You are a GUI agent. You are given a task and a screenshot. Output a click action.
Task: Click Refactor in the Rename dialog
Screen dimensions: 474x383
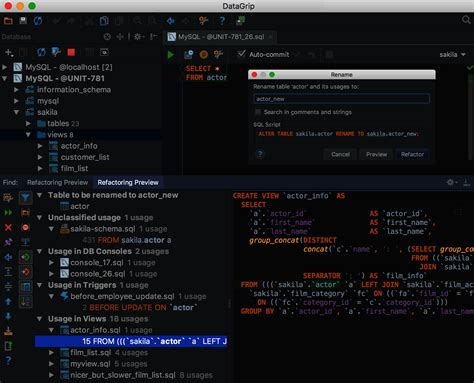click(x=412, y=154)
